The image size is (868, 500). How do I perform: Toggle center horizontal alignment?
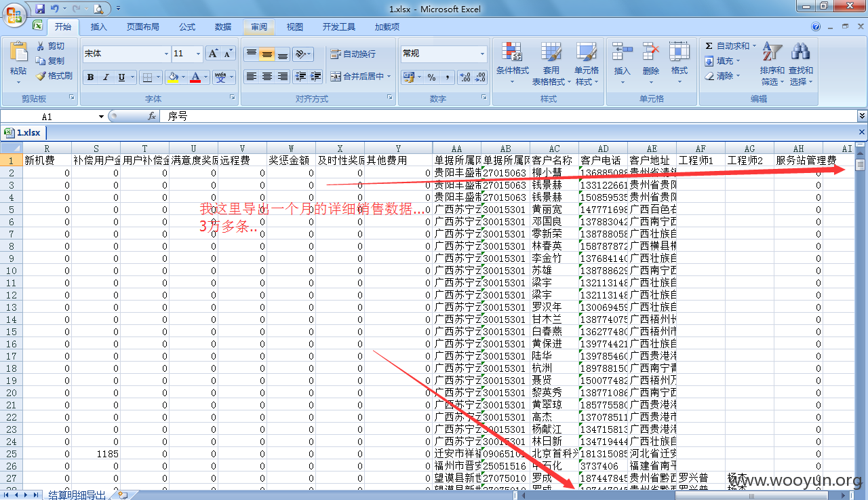tap(267, 77)
